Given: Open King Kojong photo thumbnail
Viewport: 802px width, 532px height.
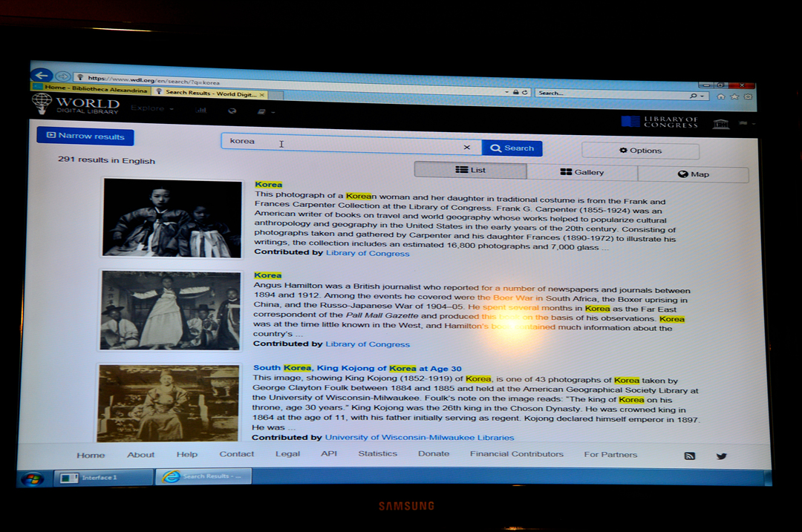Looking at the screenshot, I should [169, 403].
